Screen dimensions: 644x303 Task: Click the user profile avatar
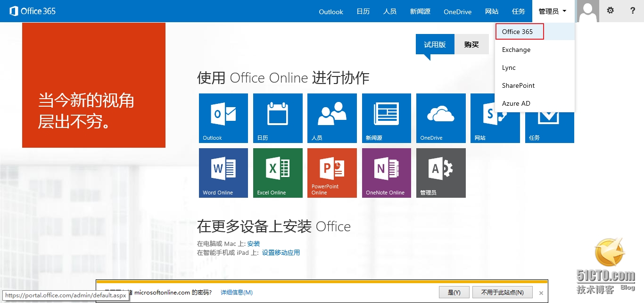588,11
